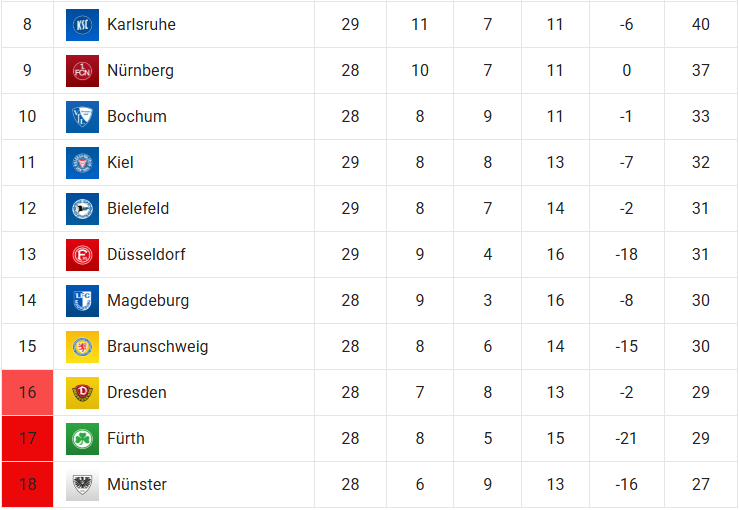Click the Kiel club crest icon

82,163
